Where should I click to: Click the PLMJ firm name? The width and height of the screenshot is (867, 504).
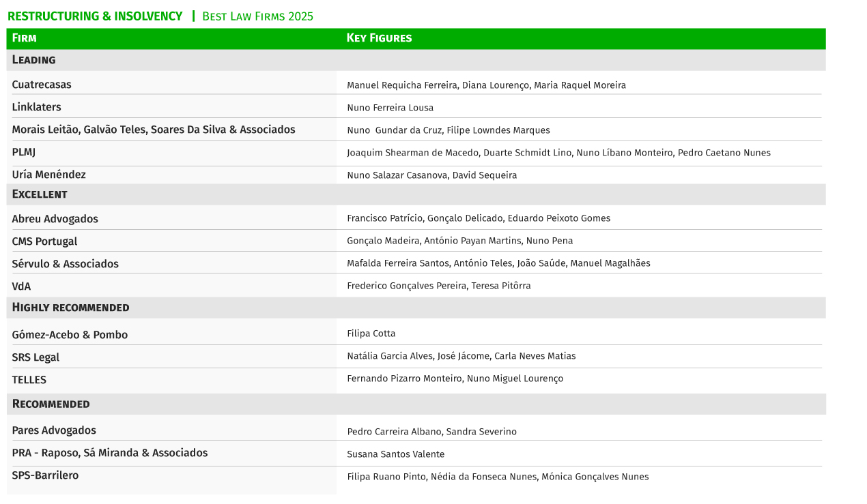24,152
